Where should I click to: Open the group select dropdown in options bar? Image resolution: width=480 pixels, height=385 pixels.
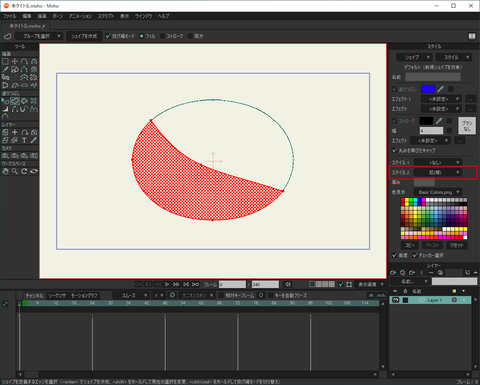pos(38,36)
